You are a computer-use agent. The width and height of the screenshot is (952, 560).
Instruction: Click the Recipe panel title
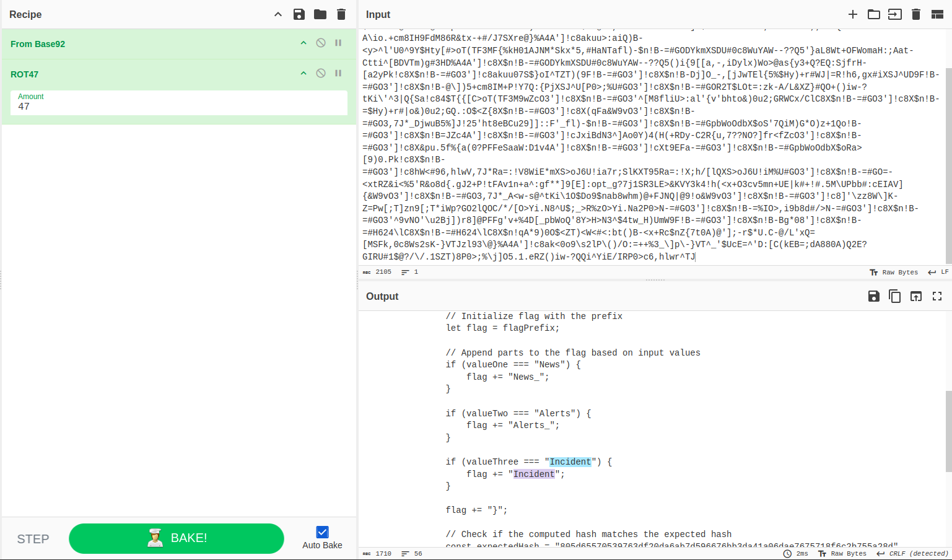(x=25, y=14)
